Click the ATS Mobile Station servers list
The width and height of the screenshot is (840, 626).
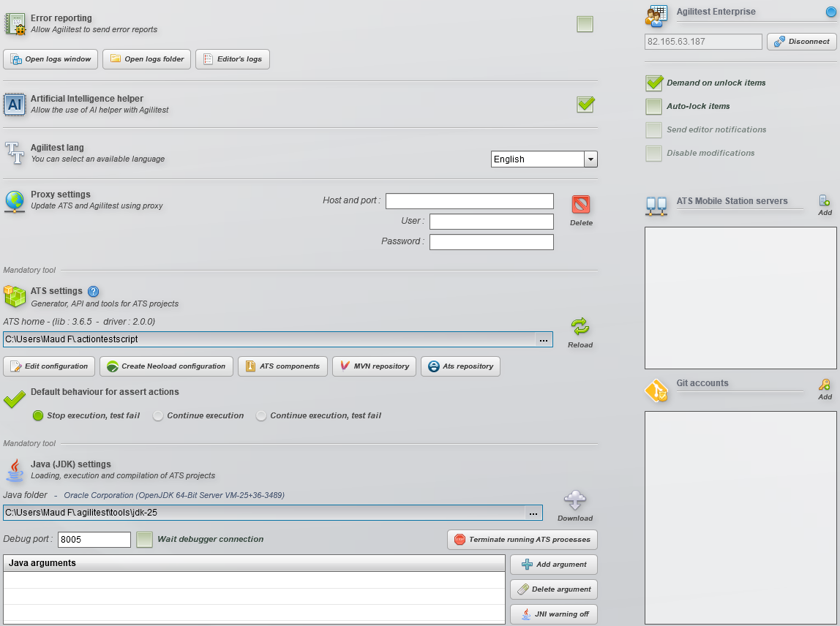pyautogui.click(x=740, y=298)
